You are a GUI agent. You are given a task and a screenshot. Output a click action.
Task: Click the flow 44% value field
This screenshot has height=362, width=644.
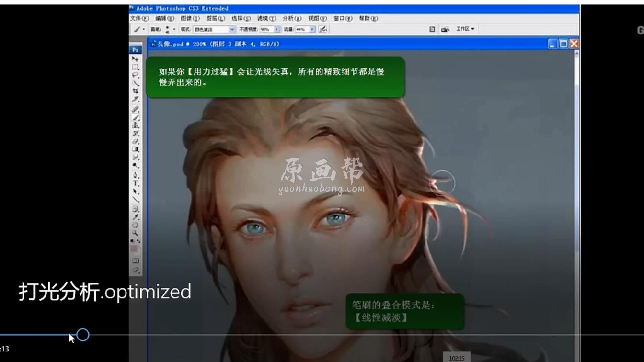pos(302,29)
